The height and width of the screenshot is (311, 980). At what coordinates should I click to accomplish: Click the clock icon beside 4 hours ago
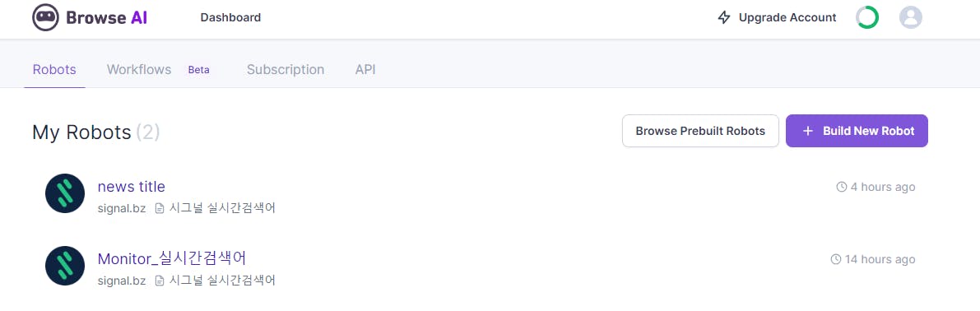[841, 187]
